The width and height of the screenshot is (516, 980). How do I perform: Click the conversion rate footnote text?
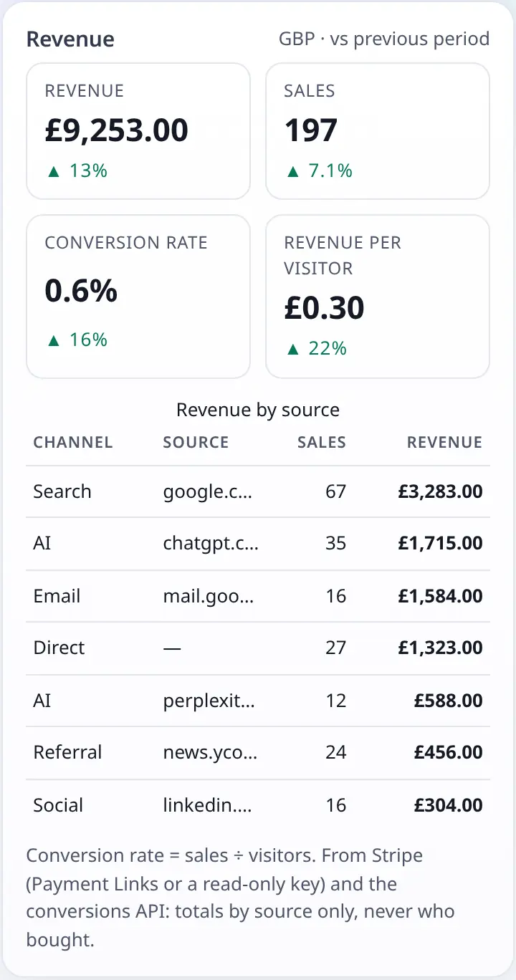(x=241, y=898)
